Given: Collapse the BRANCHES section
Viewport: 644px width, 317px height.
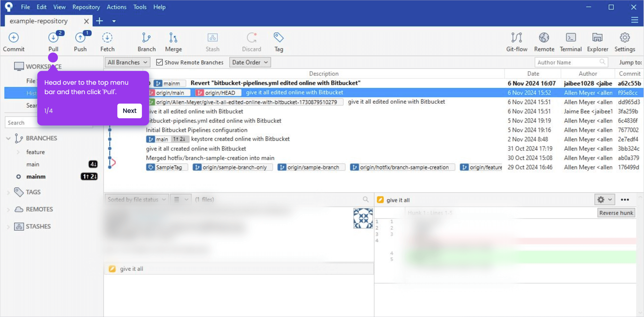Looking at the screenshot, I should tap(8, 138).
